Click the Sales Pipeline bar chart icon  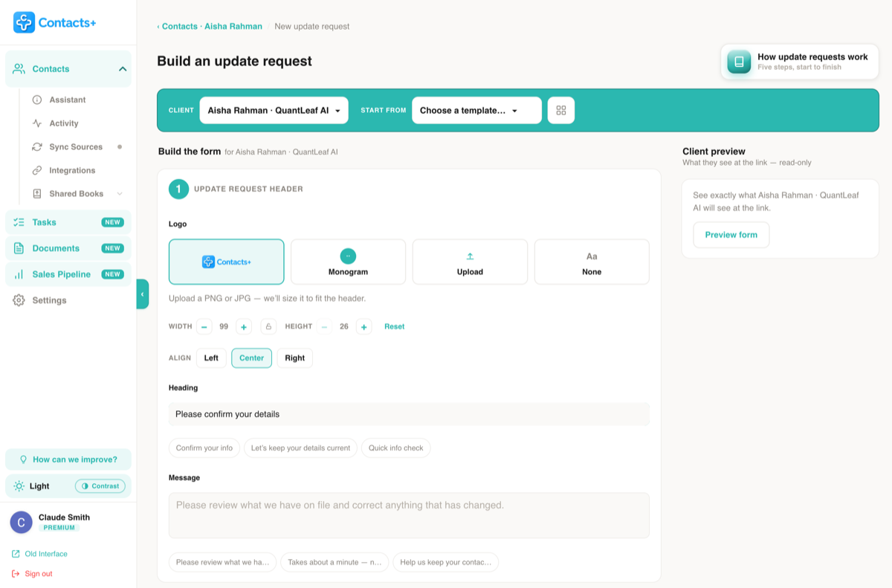tap(19, 274)
